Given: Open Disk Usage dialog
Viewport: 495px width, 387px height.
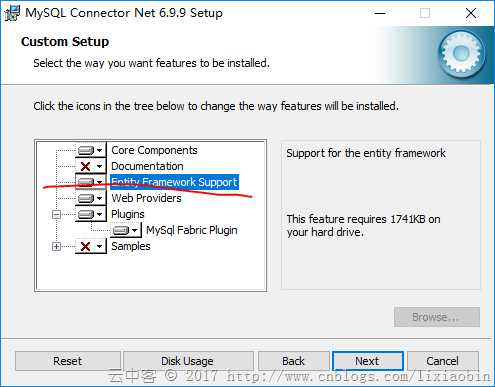Looking at the screenshot, I should coord(188,361).
